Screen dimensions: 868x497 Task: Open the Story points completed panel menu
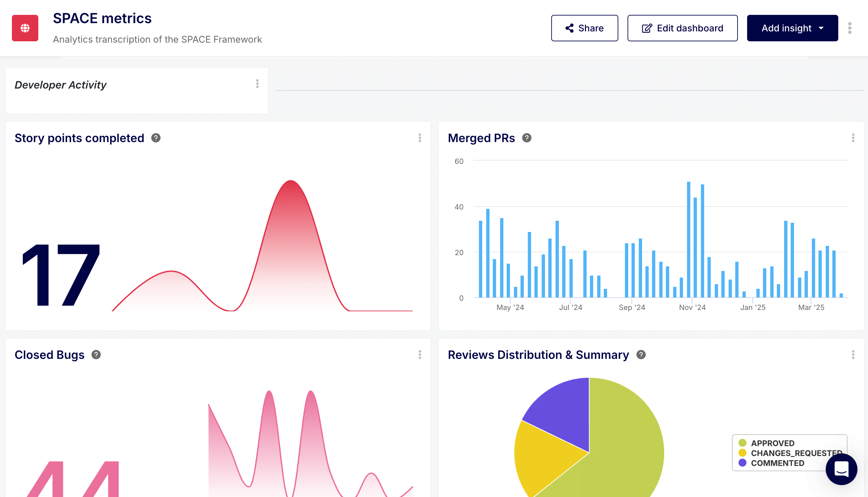(420, 138)
